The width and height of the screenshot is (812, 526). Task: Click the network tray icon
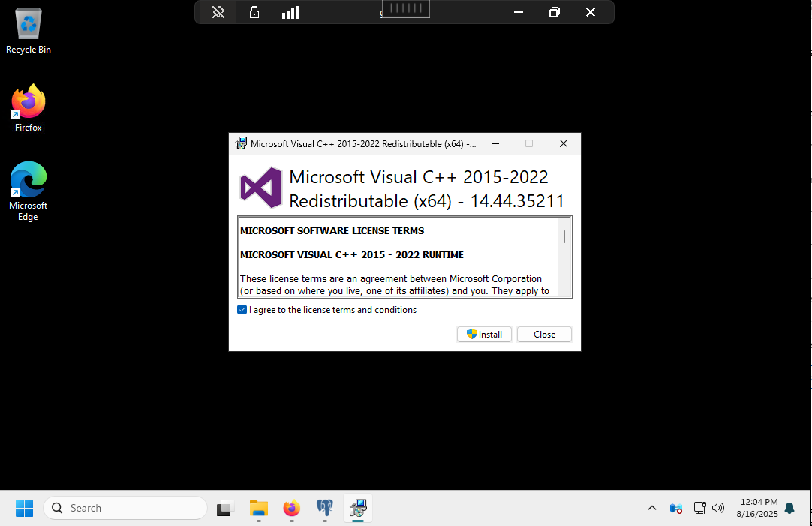coord(699,509)
